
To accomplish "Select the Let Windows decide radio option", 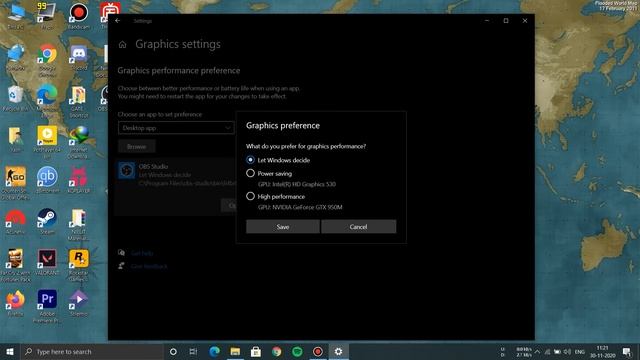I will tap(250, 160).
